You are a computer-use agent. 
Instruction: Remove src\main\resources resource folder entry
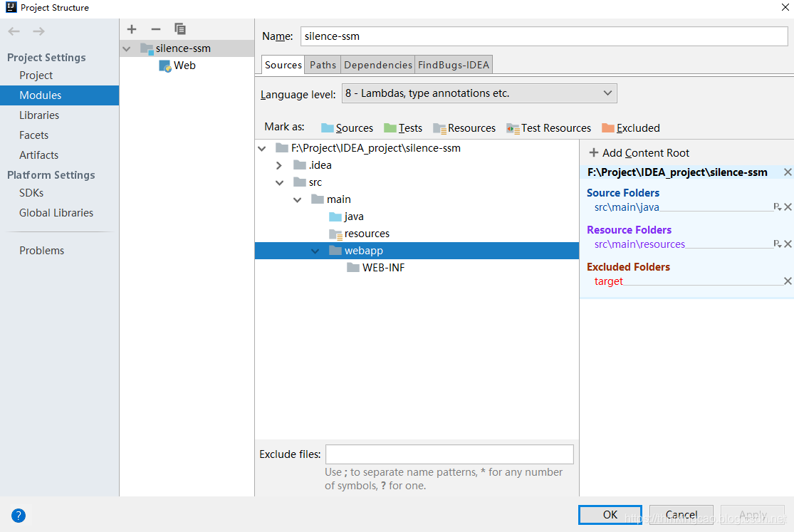pos(788,244)
